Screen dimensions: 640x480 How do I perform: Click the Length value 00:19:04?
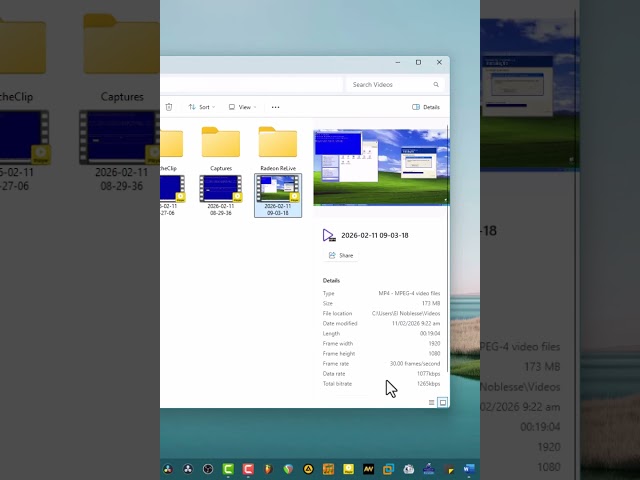pyautogui.click(x=430, y=333)
